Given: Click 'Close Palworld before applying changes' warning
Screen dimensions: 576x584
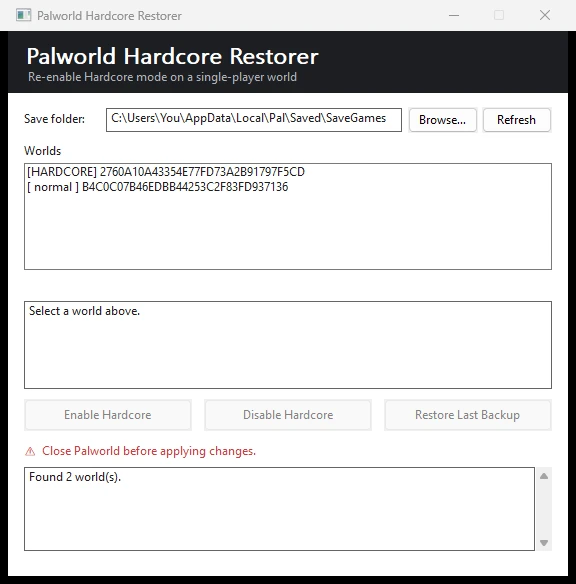Looking at the screenshot, I should click(x=149, y=451).
